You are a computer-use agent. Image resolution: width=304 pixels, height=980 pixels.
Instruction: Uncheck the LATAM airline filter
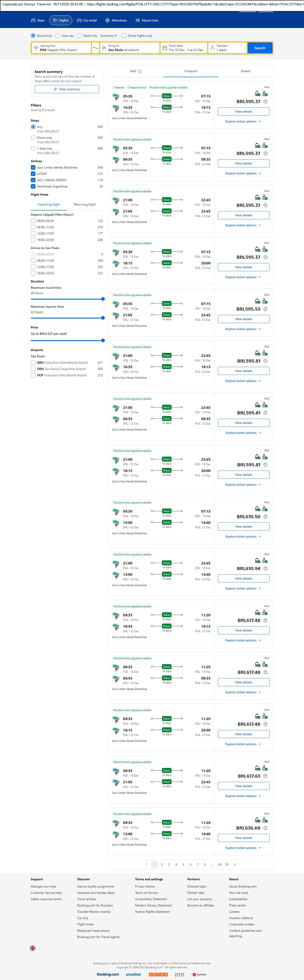tap(33, 174)
